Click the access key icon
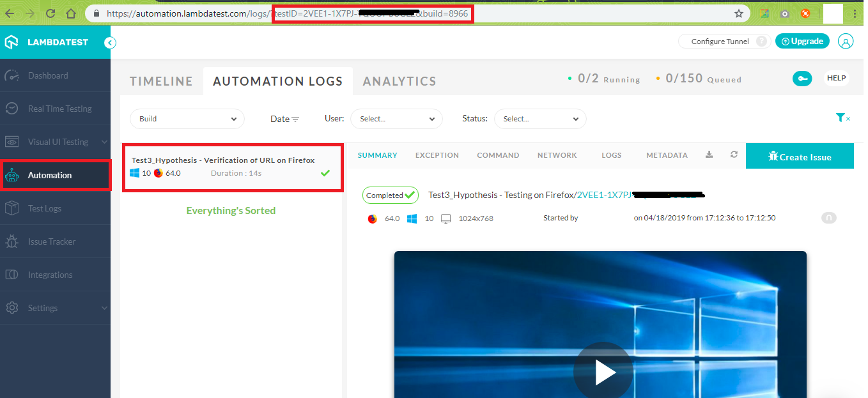This screenshot has height=398, width=868. pos(802,78)
